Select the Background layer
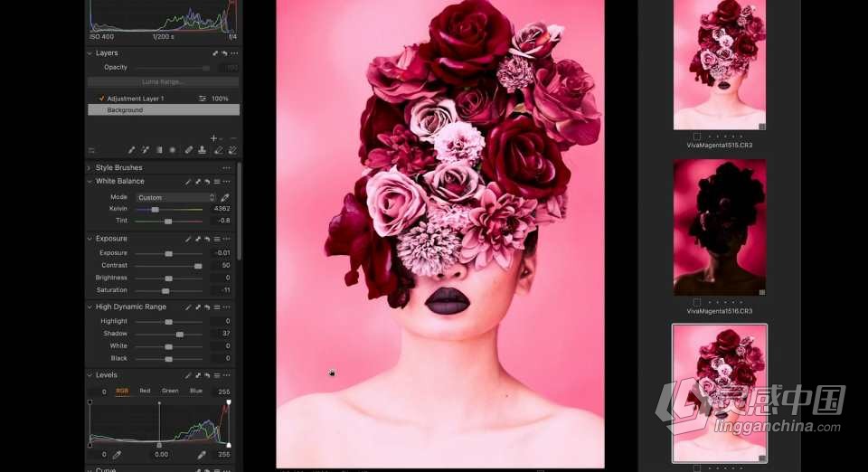 tap(164, 110)
